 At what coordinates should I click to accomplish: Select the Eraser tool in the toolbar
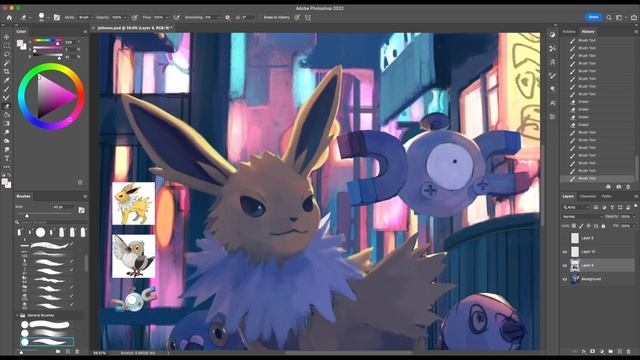pyautogui.click(x=7, y=106)
